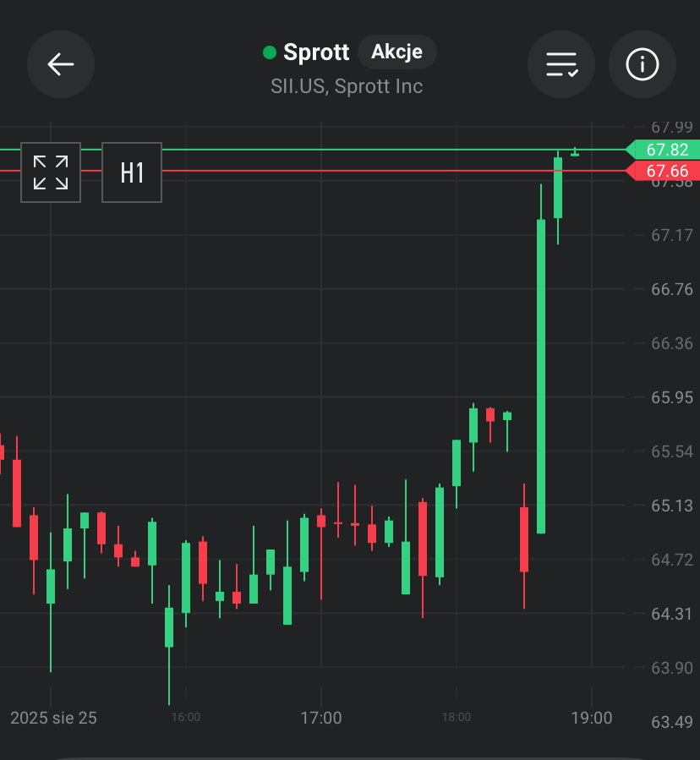Screen dimensions: 700x760
Task: Tap the Akcje category tag
Action: point(396,52)
